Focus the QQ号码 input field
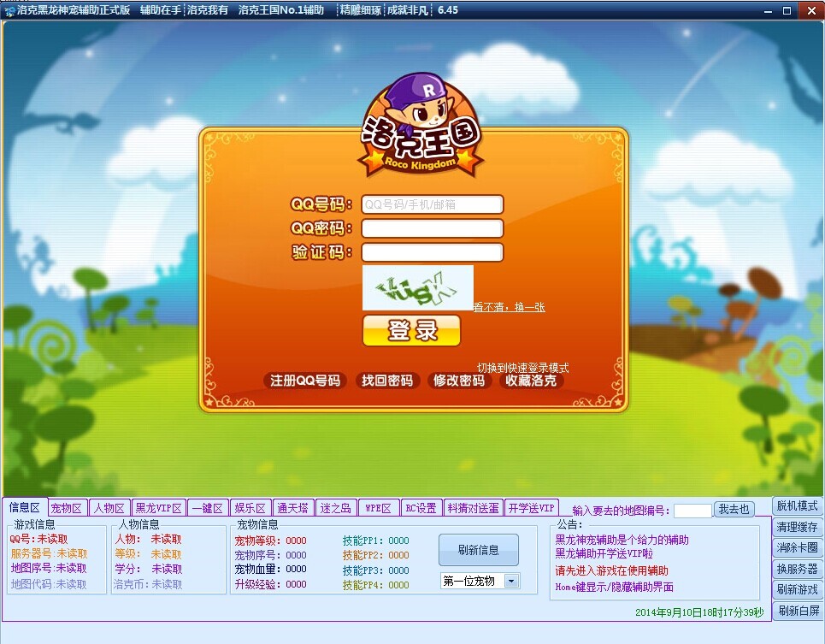This screenshot has width=825, height=644. tap(433, 204)
